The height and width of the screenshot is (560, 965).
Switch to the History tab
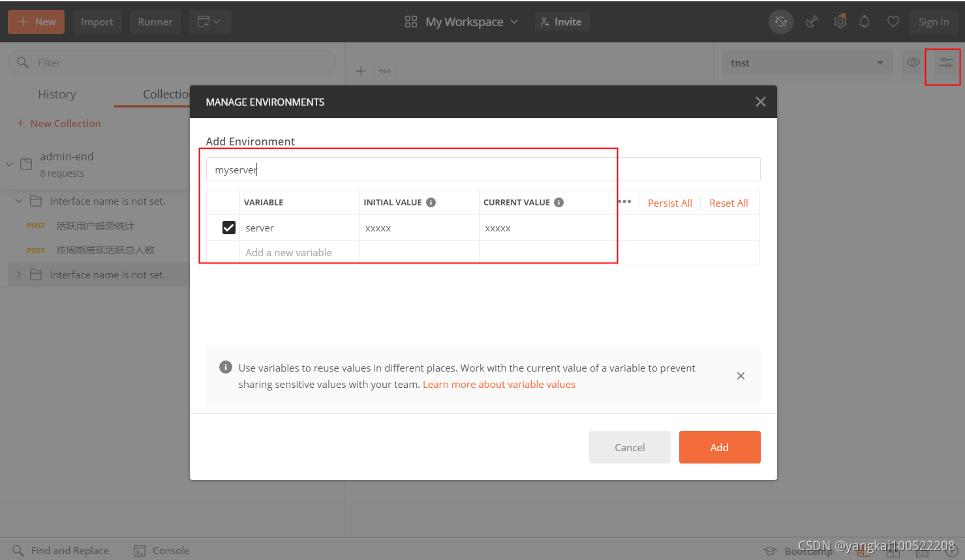point(57,95)
